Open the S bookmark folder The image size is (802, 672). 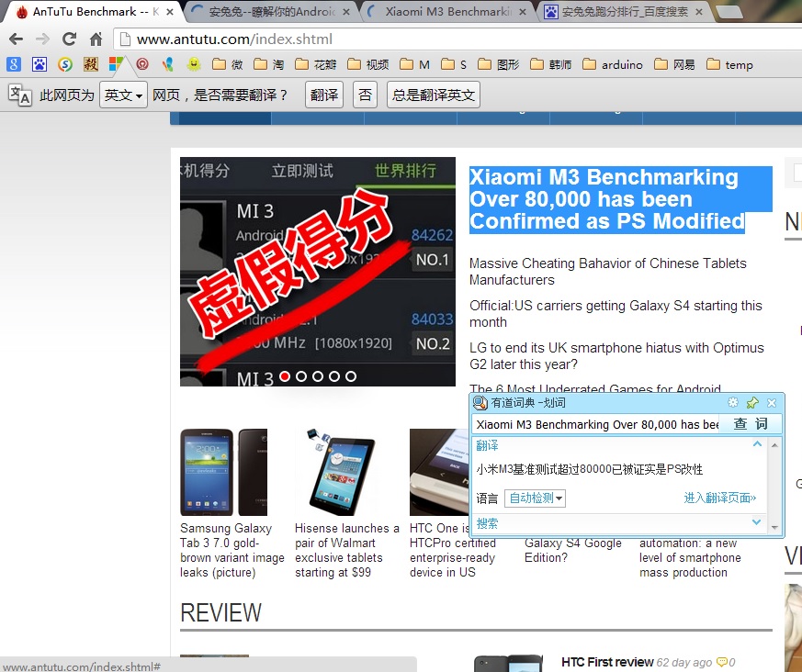coord(454,64)
